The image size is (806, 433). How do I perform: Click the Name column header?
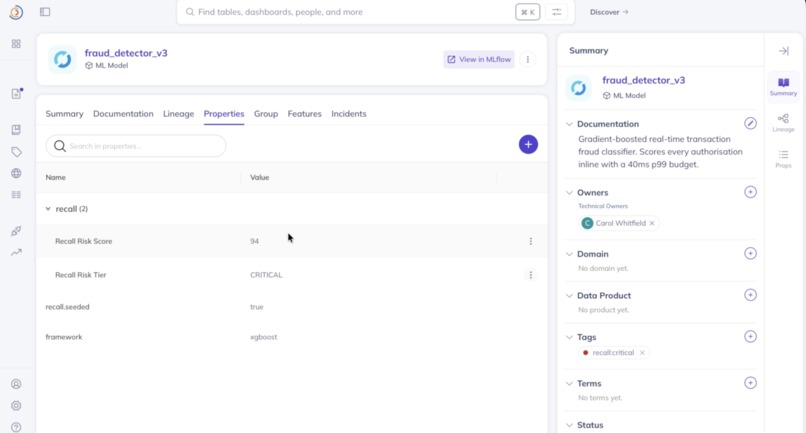(56, 177)
